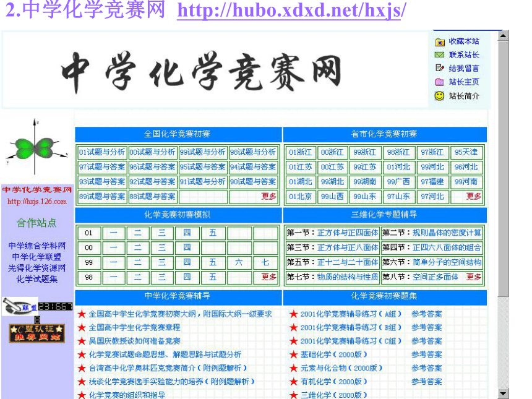The height and width of the screenshot is (399, 532).
Task: Open 参考答案 for 2001辅导练习 B组
Action: pos(426,327)
